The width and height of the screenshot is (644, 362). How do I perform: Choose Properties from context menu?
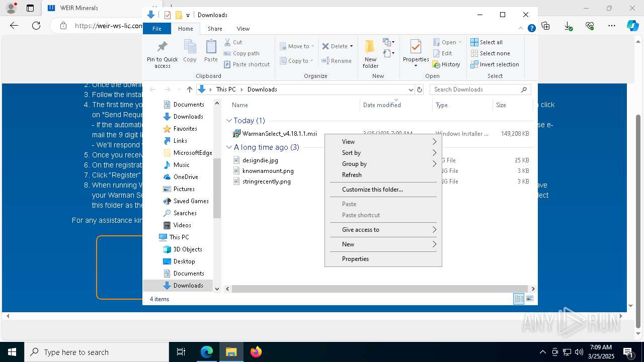click(x=383, y=259)
